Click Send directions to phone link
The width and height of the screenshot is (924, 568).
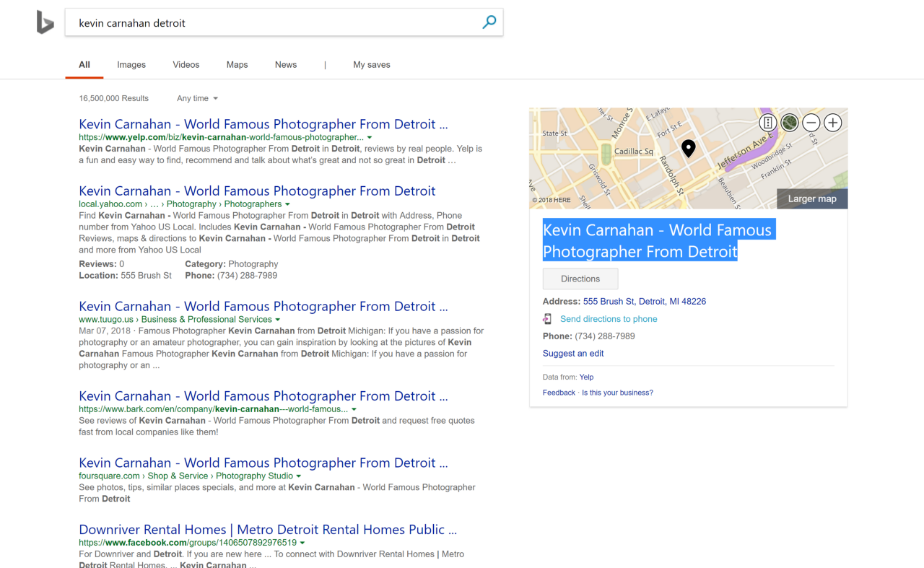pyautogui.click(x=609, y=319)
